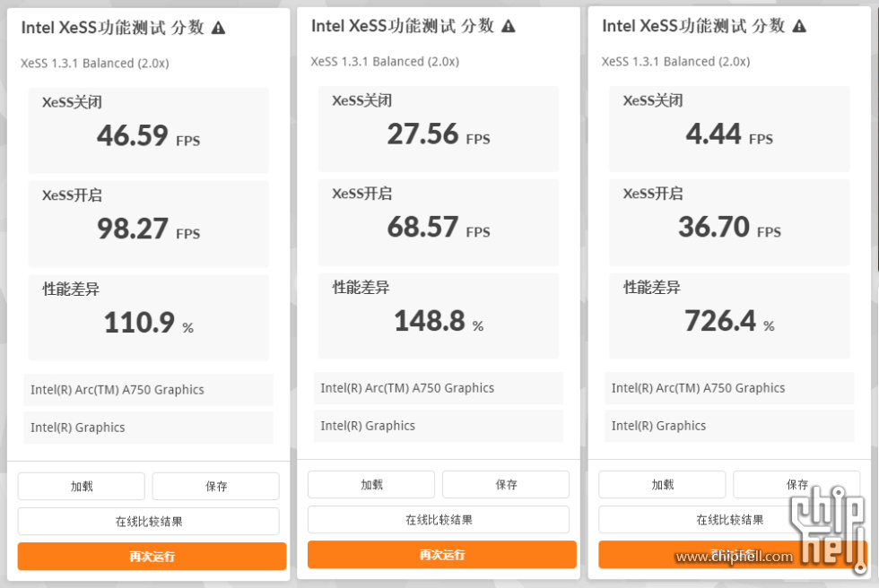Viewport: 879px width, 588px height.
Task: Select the title 'Intel XeSS功能测试 分数' above 27.56 FPS
Action: coord(403,26)
